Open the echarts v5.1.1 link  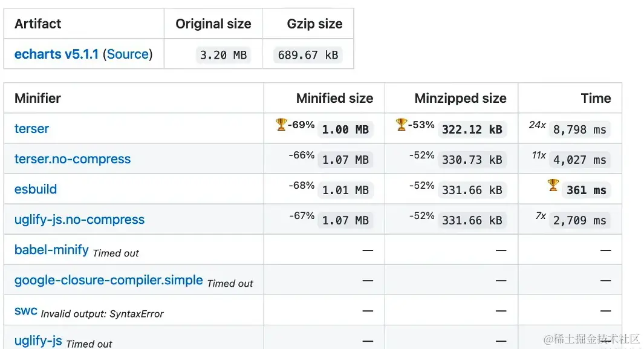point(56,54)
